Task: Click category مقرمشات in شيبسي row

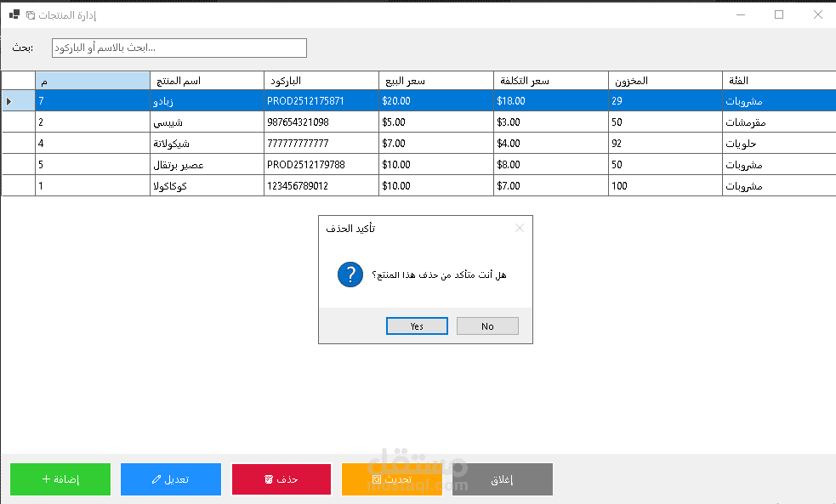Action: [x=745, y=122]
